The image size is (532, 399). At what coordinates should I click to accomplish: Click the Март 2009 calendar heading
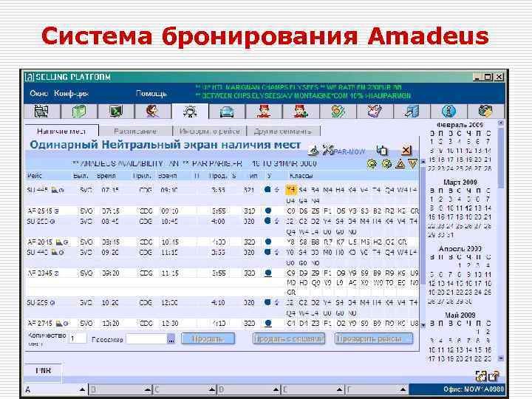460,182
